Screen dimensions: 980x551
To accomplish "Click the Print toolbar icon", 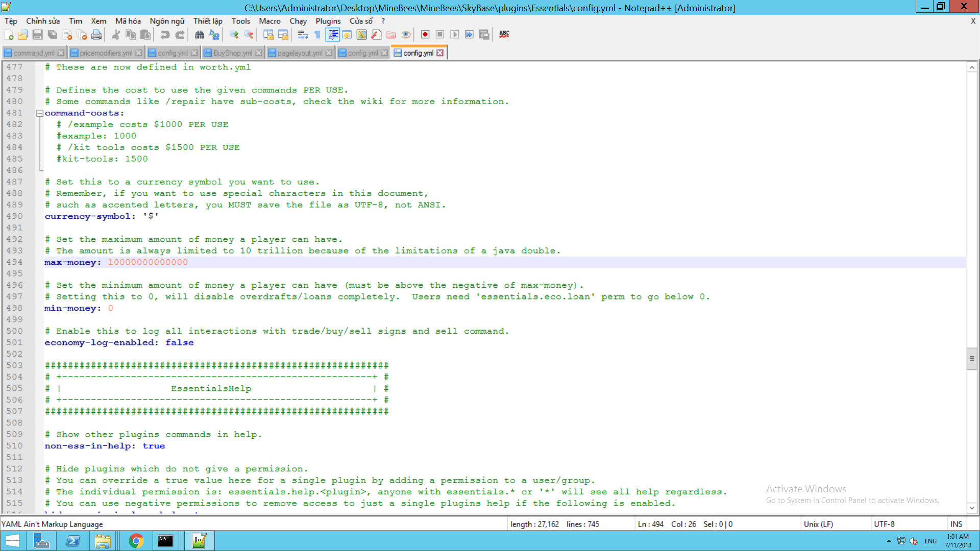I will point(96,35).
